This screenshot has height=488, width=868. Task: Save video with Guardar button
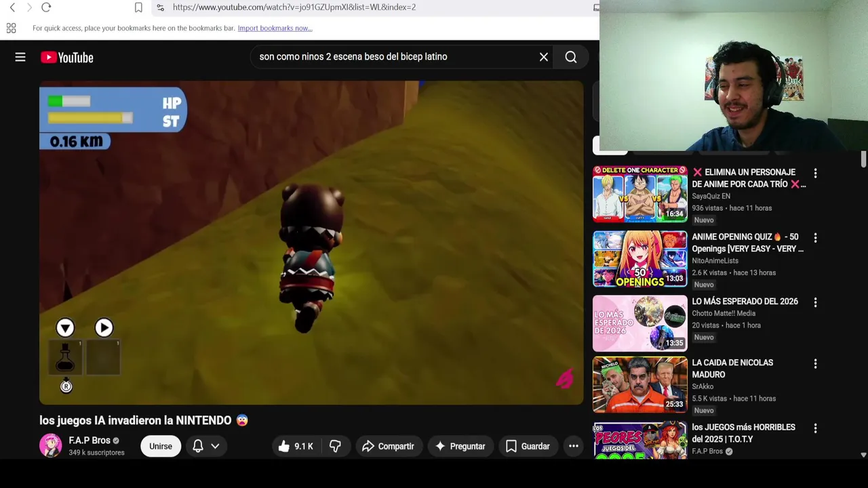528,446
